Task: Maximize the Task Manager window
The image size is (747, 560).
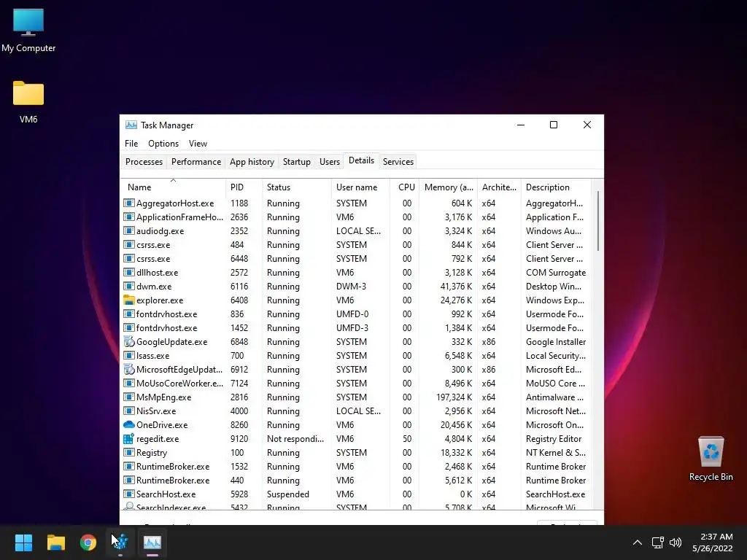Action: pyautogui.click(x=554, y=125)
